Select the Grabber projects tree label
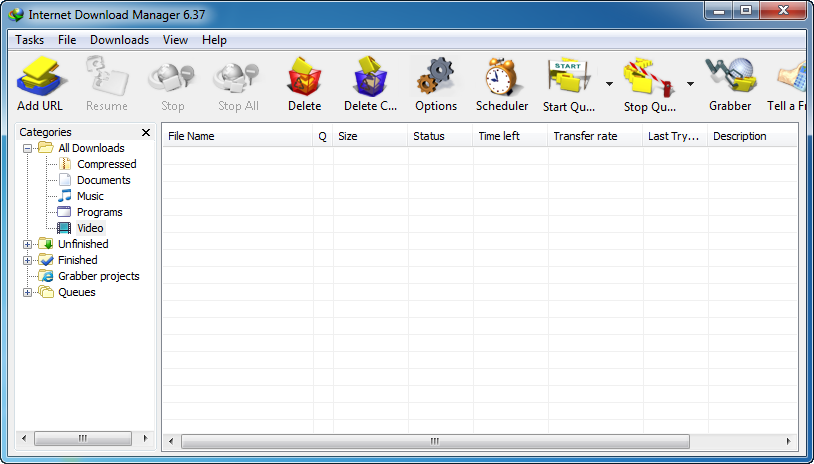 click(x=99, y=276)
